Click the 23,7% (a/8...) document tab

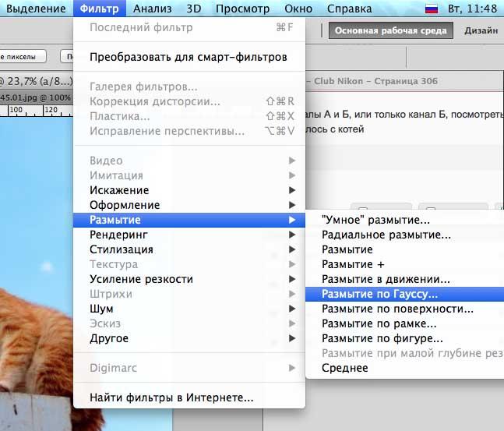[36, 81]
